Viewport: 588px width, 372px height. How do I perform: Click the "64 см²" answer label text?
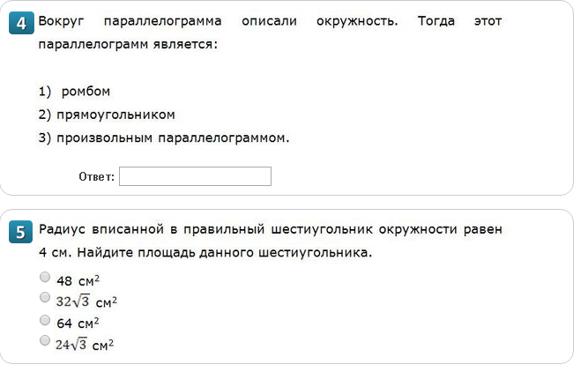[78, 324]
